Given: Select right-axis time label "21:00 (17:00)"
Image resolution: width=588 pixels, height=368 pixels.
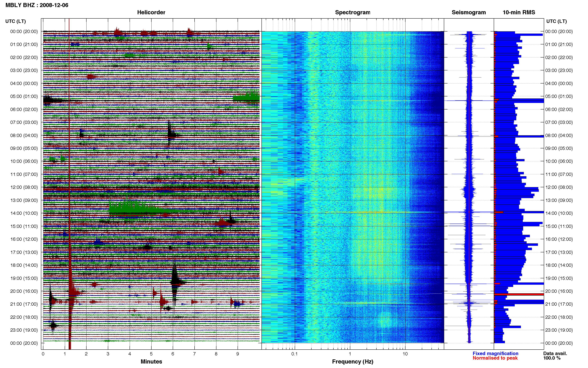Looking at the screenshot, I should (x=559, y=304).
